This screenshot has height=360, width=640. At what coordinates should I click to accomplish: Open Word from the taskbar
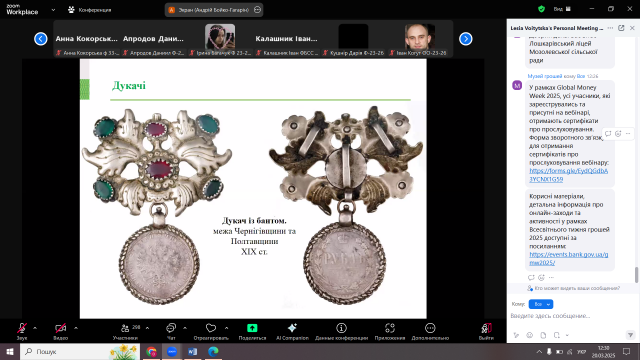click(193, 351)
